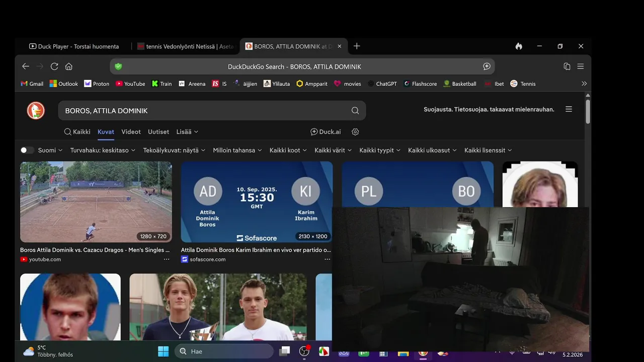The width and height of the screenshot is (644, 362).
Task: Go back to the previous page
Action: pos(26,66)
